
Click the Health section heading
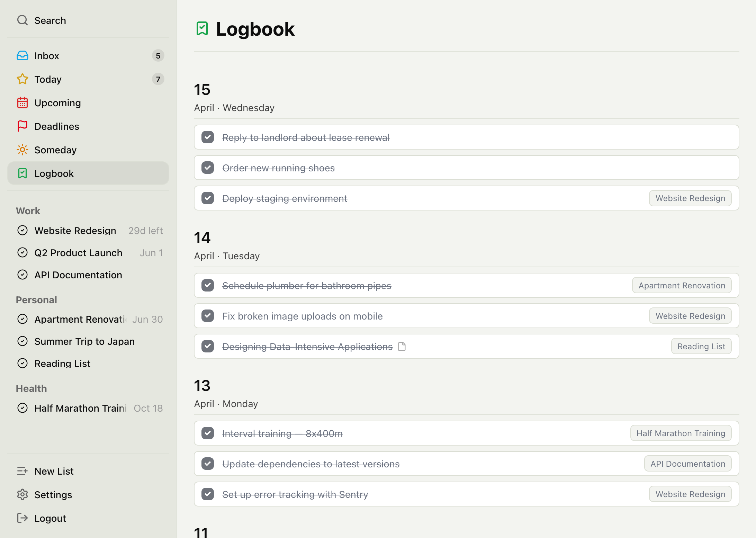31,388
